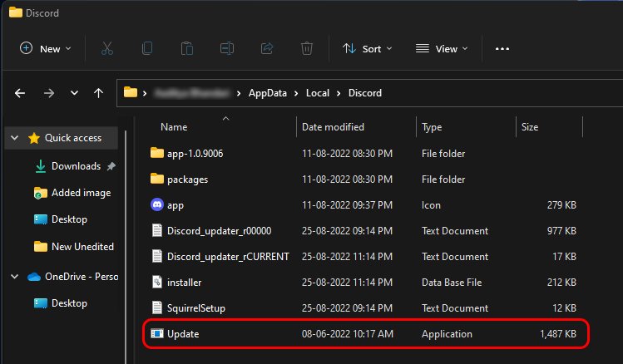623x364 pixels.
Task: Click Local in the address path
Action: tap(318, 93)
